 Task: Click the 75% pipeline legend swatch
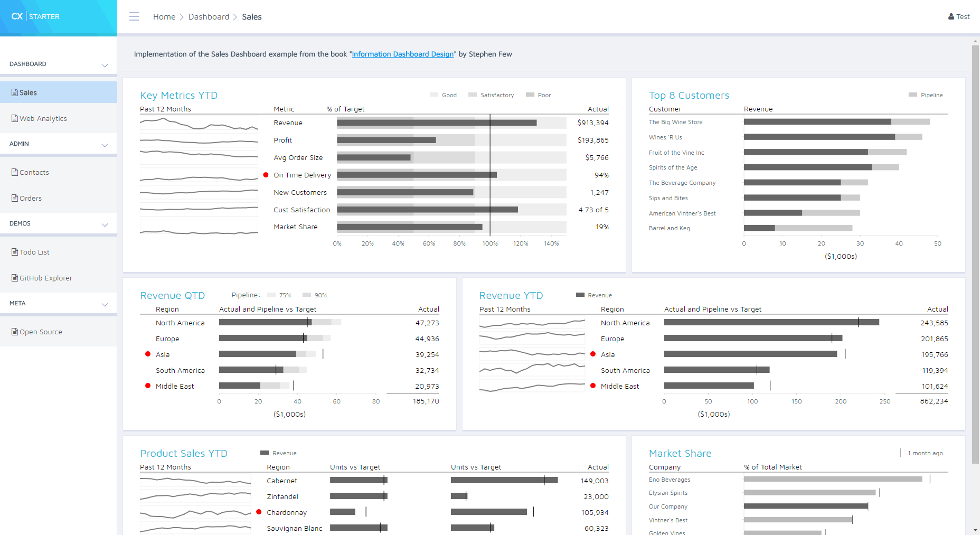coord(271,295)
